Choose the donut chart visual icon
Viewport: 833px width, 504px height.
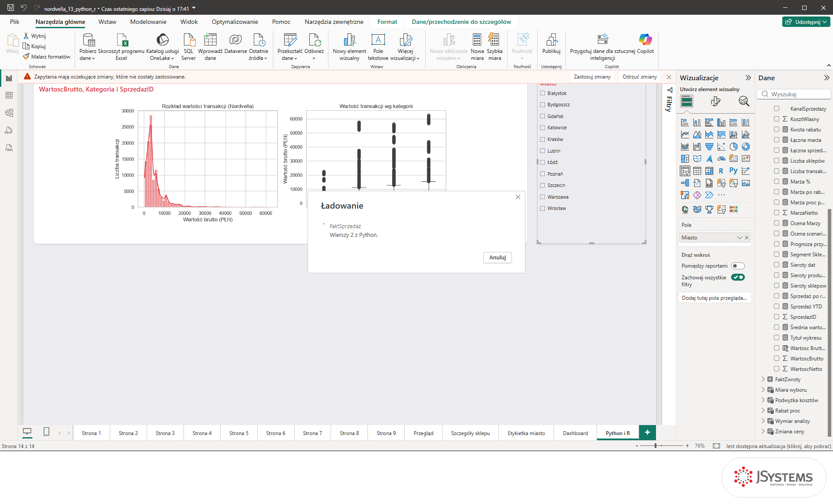745,147
